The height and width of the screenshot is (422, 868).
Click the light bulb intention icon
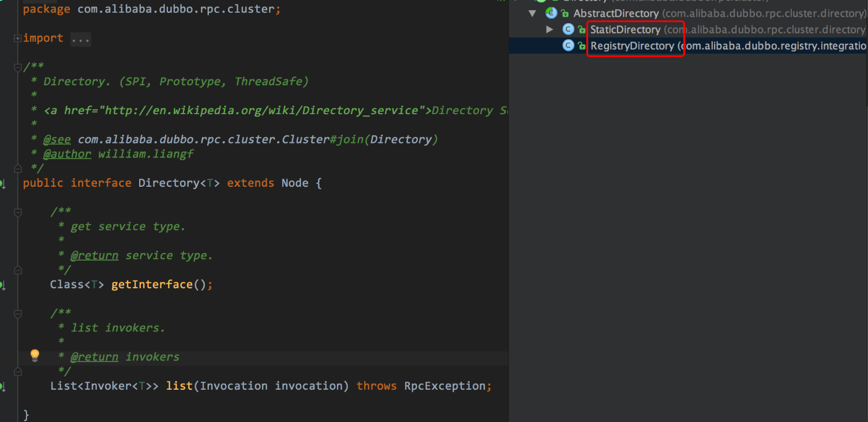point(35,355)
